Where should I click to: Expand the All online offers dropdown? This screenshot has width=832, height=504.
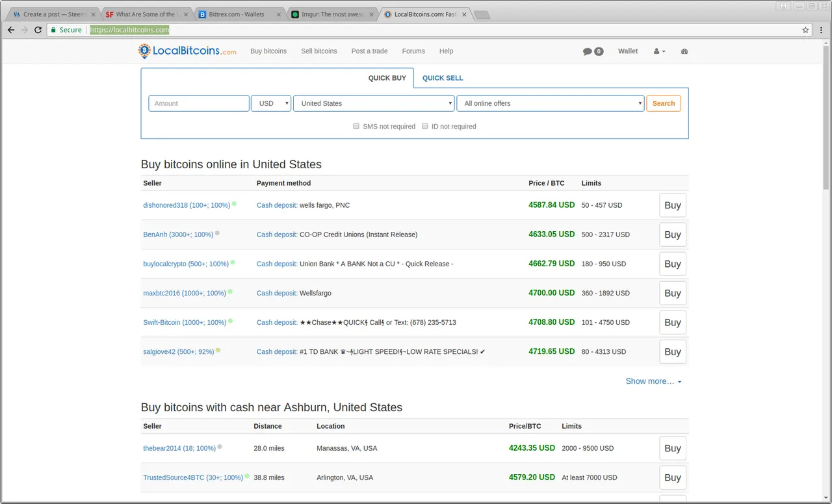(550, 103)
